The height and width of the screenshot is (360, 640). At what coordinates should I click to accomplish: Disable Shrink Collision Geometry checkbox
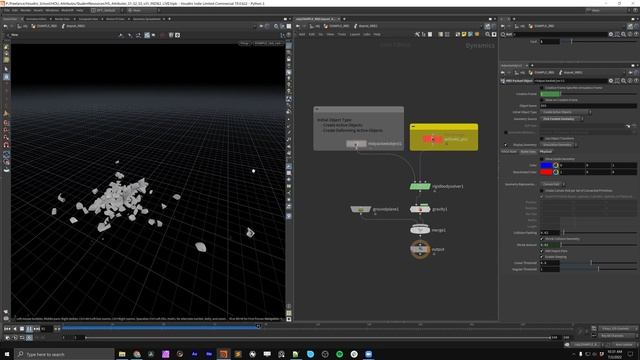(x=542, y=239)
